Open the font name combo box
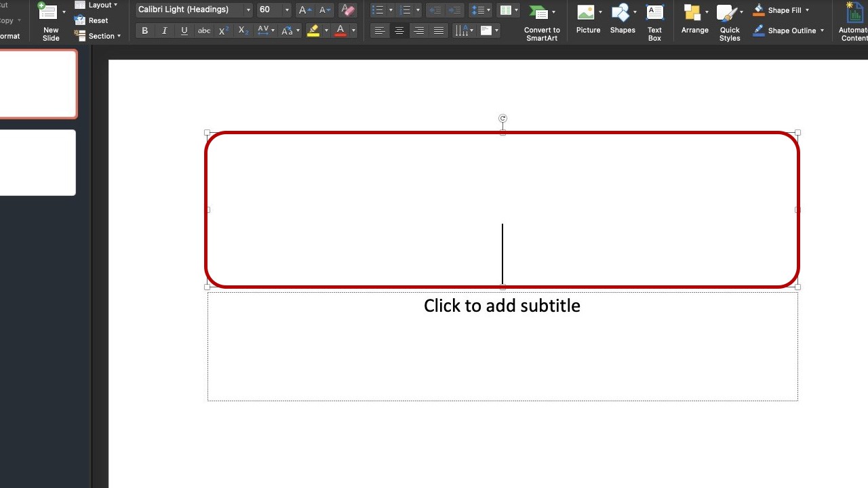 (x=194, y=9)
